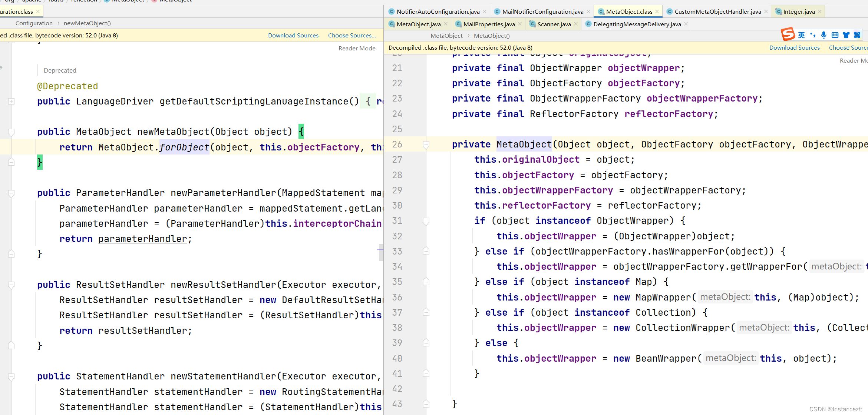This screenshot has width=868, height=415.
Task: Click line number 36 in gutter
Action: pyautogui.click(x=397, y=297)
